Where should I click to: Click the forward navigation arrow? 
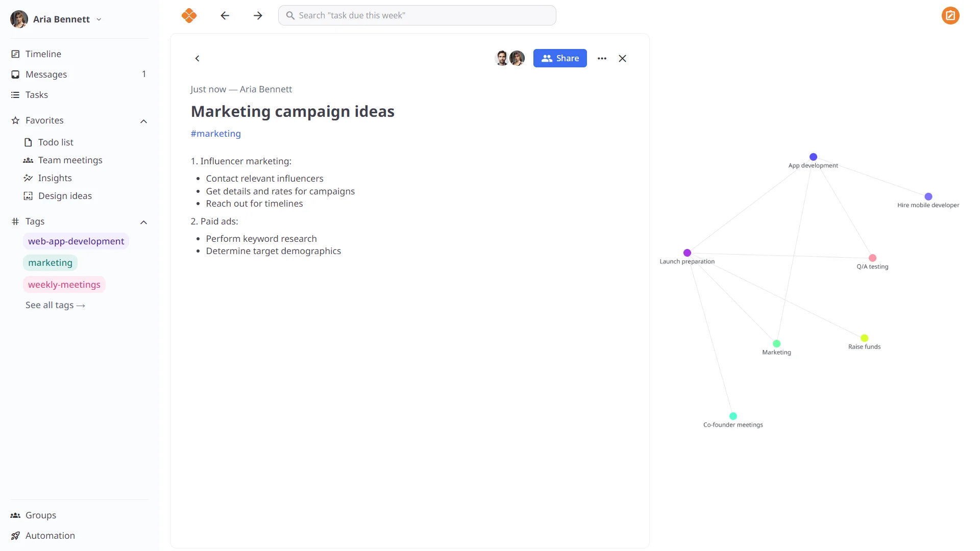pos(258,15)
